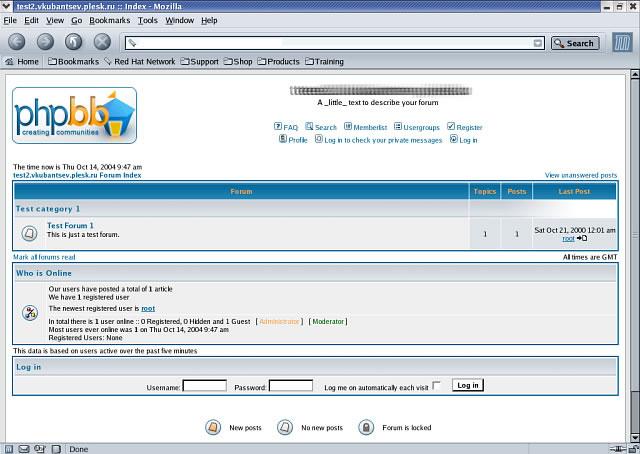Open Address Book icon in status bar

(x=56, y=449)
